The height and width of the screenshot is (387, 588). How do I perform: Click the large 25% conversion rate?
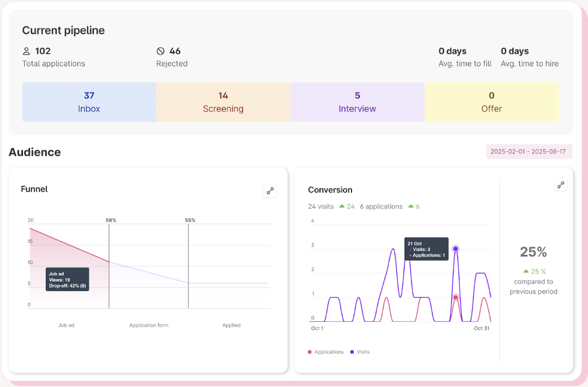point(533,252)
